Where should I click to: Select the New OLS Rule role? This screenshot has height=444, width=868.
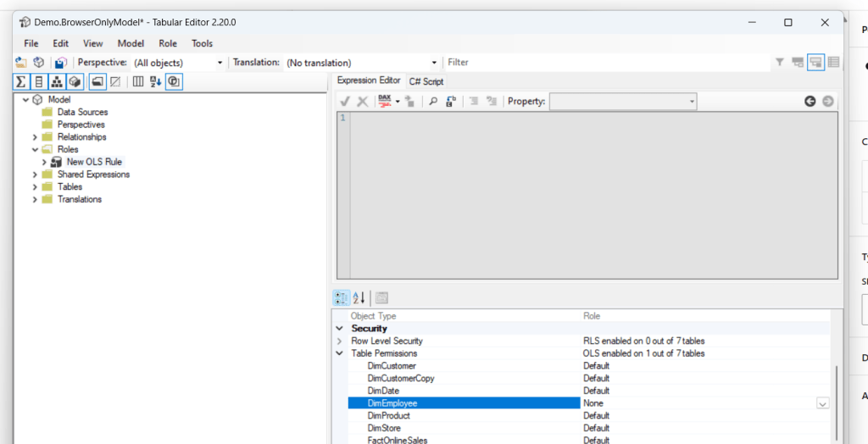coord(94,162)
